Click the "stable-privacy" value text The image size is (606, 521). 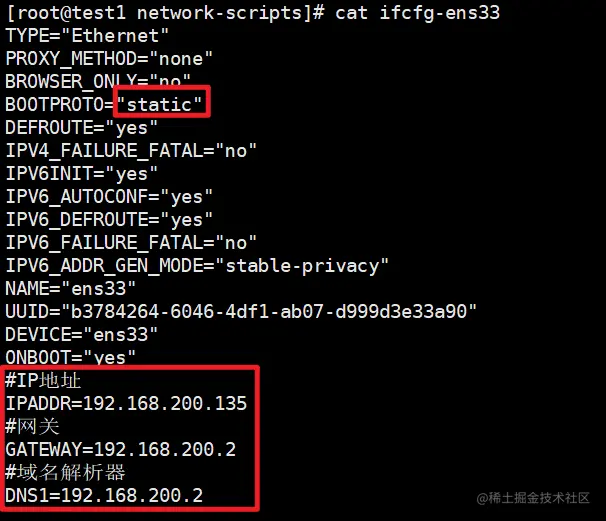tap(302, 266)
